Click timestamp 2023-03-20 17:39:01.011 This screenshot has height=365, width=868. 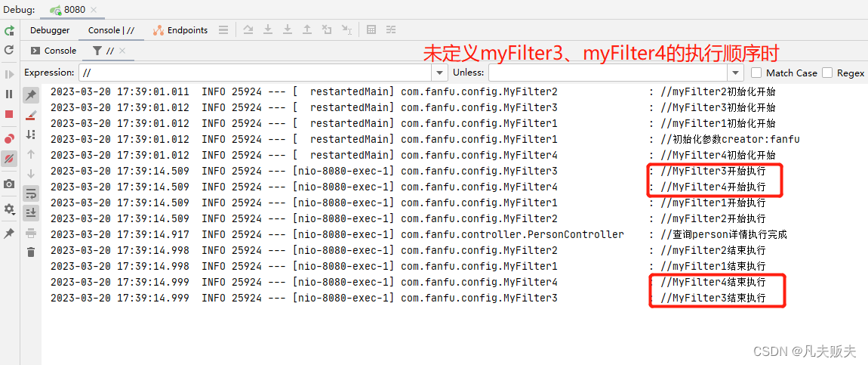[119, 91]
